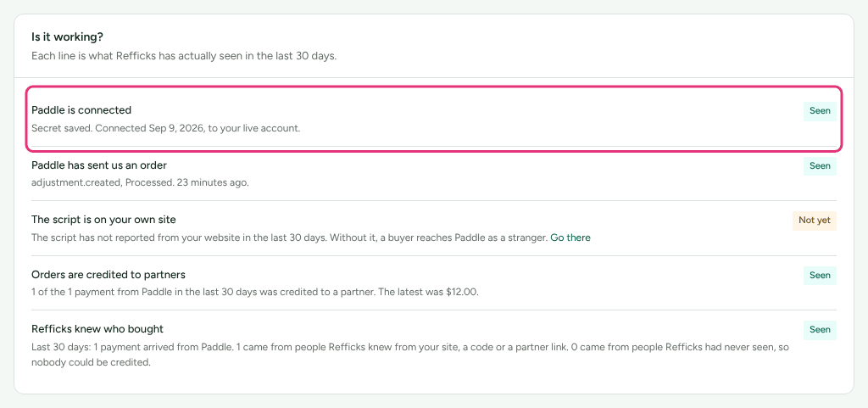Click the Seen badge for Refficks knew who bought

pos(820,329)
